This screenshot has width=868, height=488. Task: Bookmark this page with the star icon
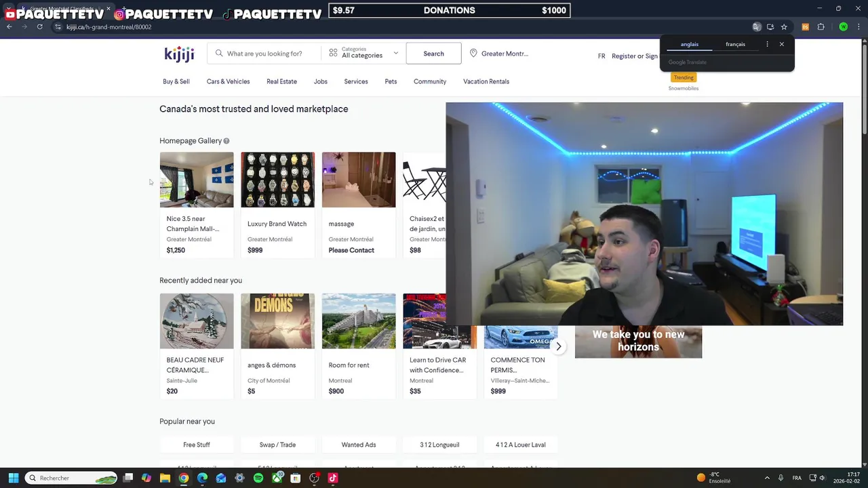pyautogui.click(x=784, y=27)
